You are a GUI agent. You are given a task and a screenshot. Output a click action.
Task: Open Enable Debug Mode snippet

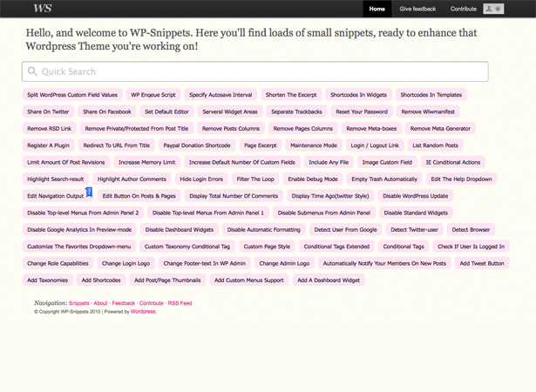(313, 179)
